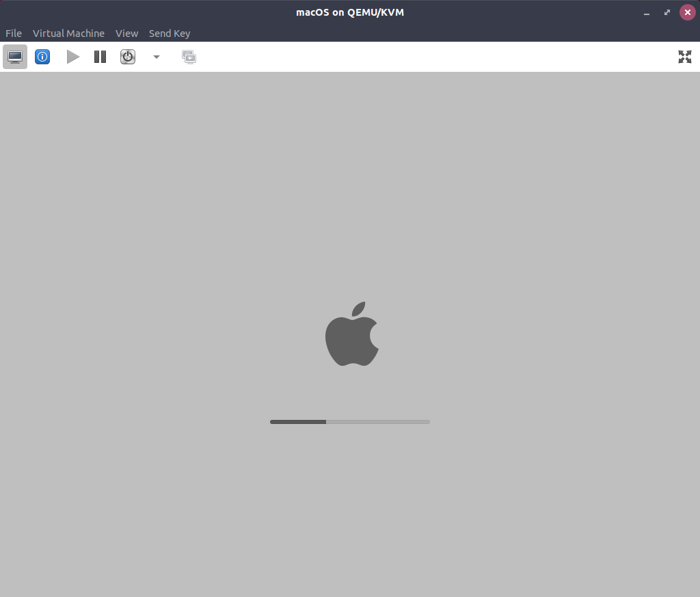
Task: Click the Apple logo in guest display
Action: tap(352, 334)
